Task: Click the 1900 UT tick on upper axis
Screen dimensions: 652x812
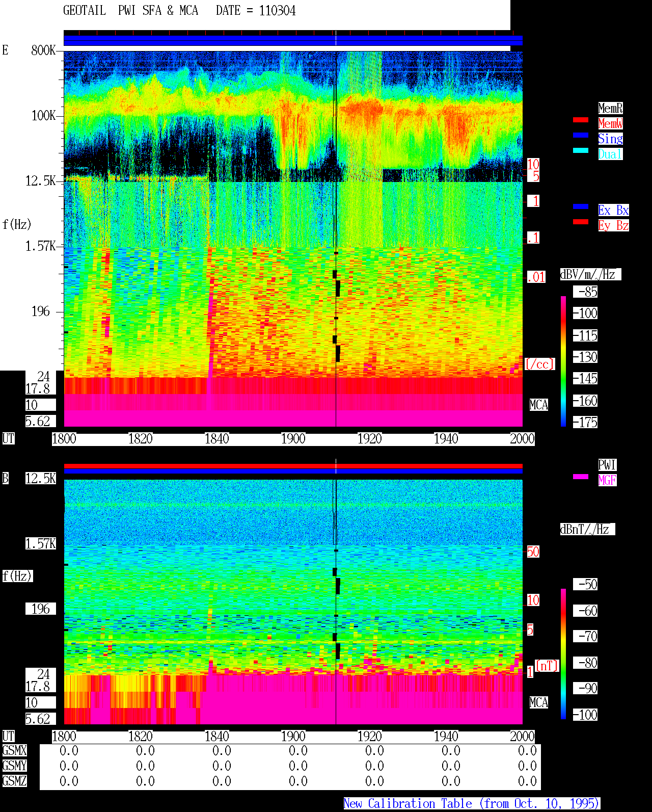Action: point(293,438)
